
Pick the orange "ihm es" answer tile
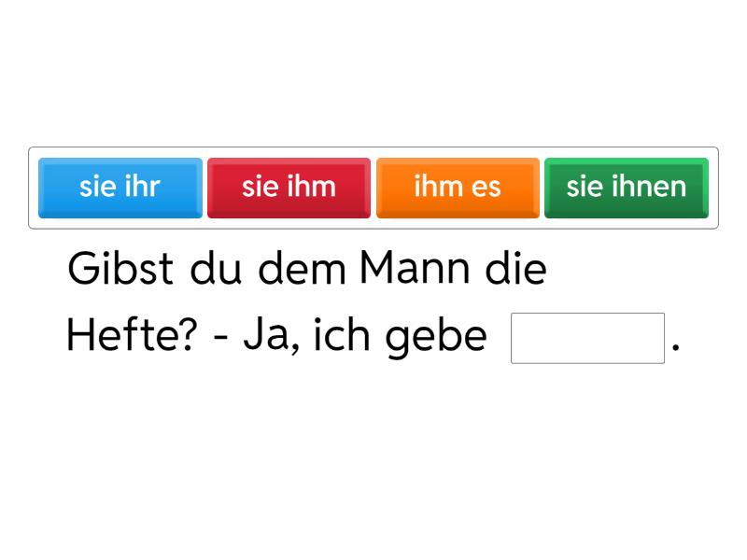tap(458, 189)
